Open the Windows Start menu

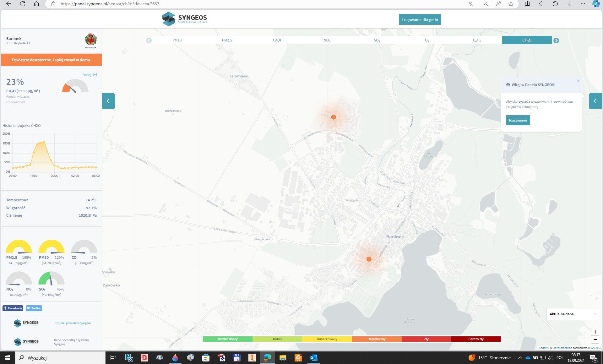pos(8,358)
